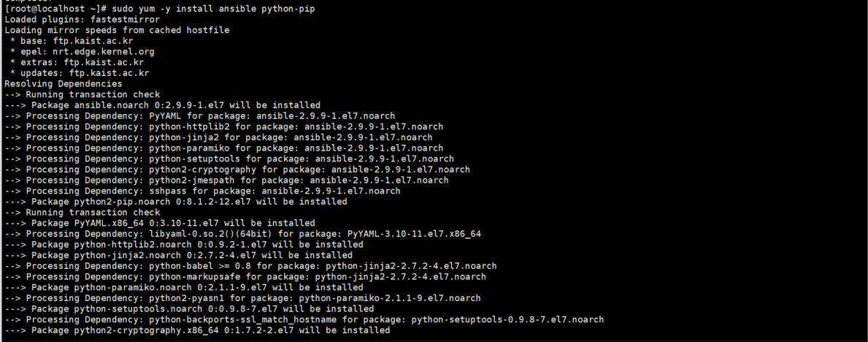Screen dimensions: 868x342
Task: Click the python2-pyasn1 dependency line
Action: click(242, 298)
